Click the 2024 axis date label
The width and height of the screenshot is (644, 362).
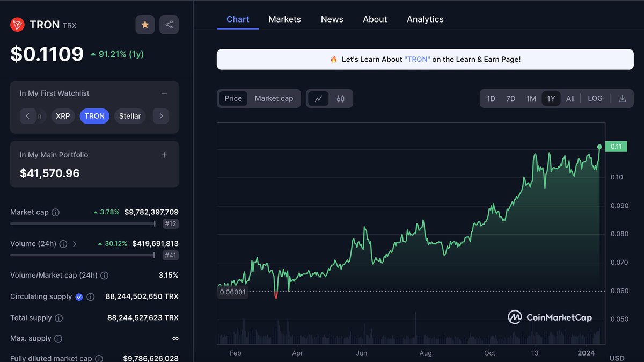(586, 353)
